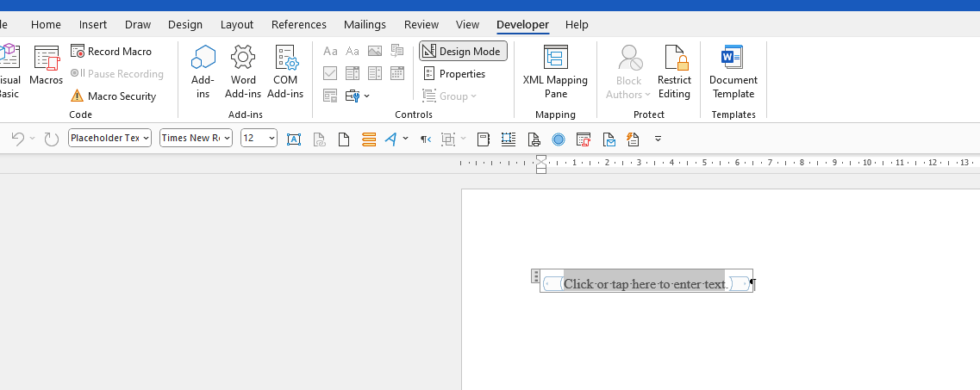Open the Macros dialog

(47, 66)
